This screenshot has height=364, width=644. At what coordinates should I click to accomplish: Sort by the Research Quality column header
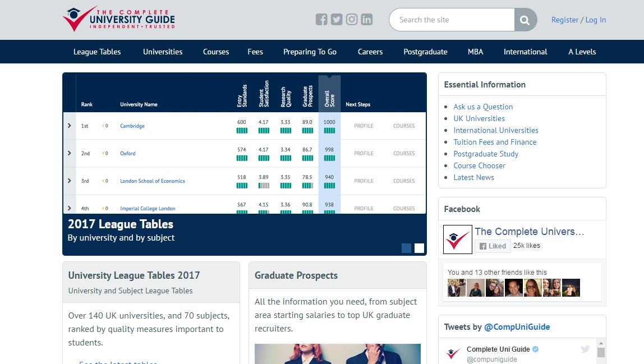(x=286, y=97)
